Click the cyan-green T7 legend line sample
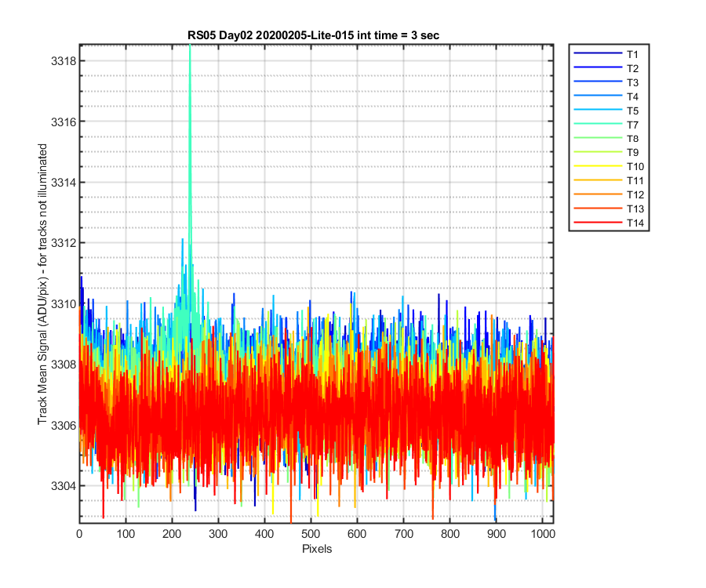The height and width of the screenshot is (588, 706). point(598,123)
